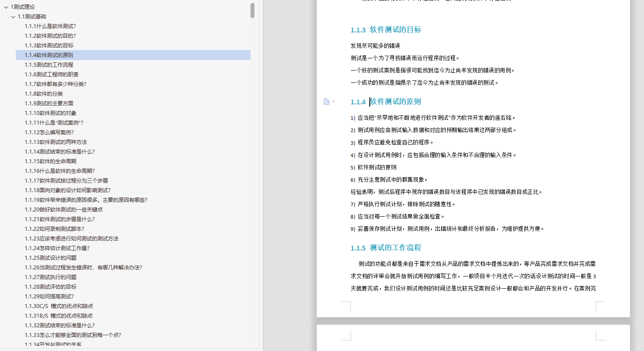Jump to 1.1.22如何录制测试脚本?
Image resolution: width=644 pixels, height=351 pixels.
pos(54,229)
